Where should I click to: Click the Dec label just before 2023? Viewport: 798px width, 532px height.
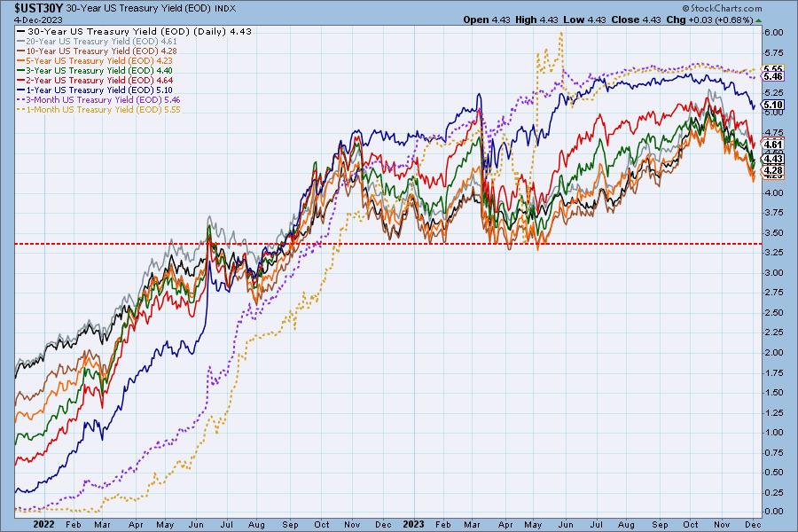coord(383,524)
